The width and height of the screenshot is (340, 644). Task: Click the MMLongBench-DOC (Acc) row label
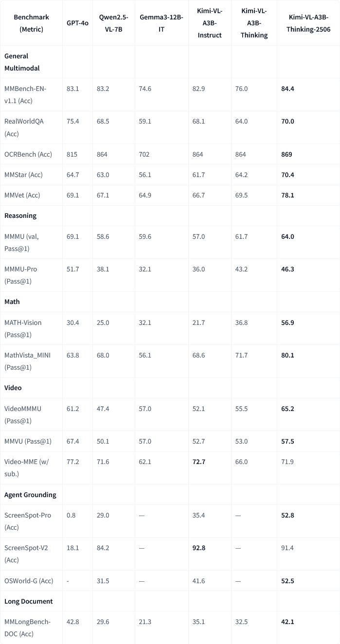coord(28,627)
